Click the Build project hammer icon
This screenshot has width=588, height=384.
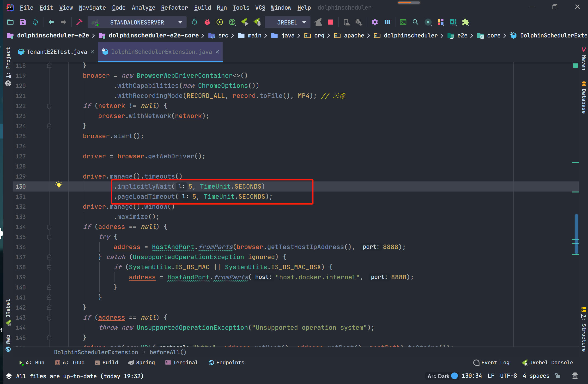coord(79,23)
